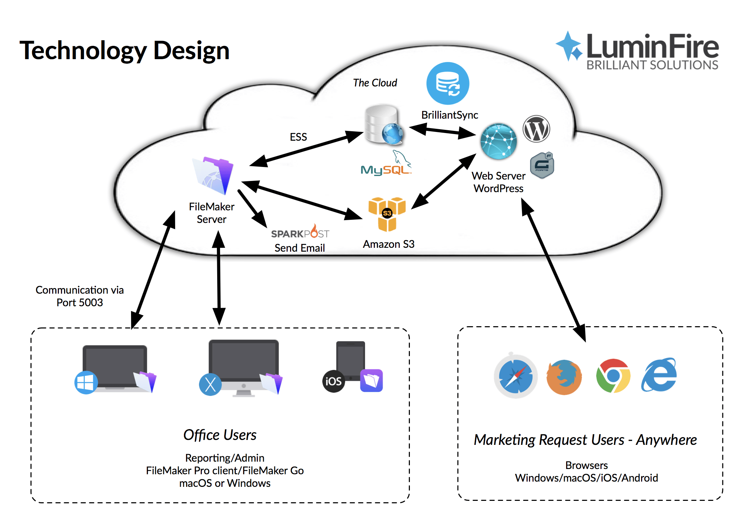Viewport: 756px width, 532px height.
Task: Click the WordPress W logo
Action: (x=536, y=129)
